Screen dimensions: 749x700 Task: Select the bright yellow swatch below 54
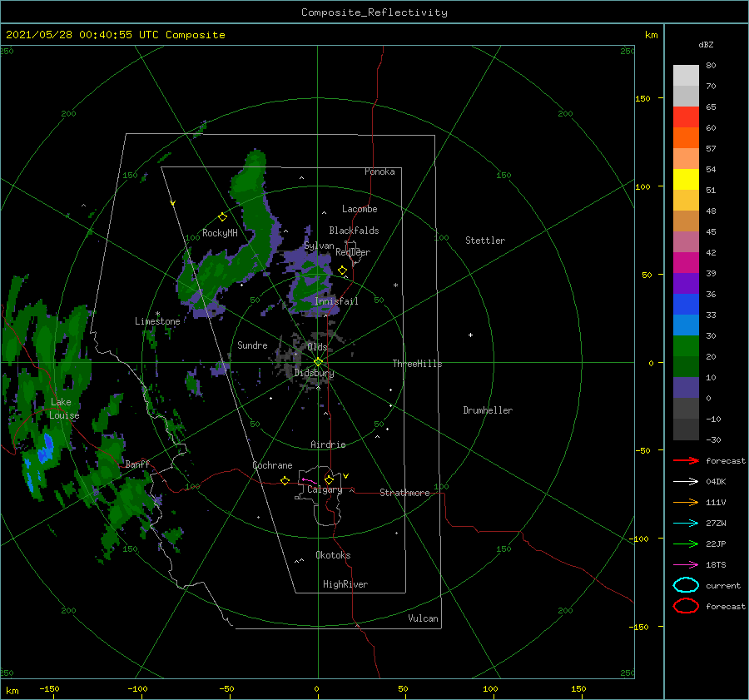pos(686,179)
